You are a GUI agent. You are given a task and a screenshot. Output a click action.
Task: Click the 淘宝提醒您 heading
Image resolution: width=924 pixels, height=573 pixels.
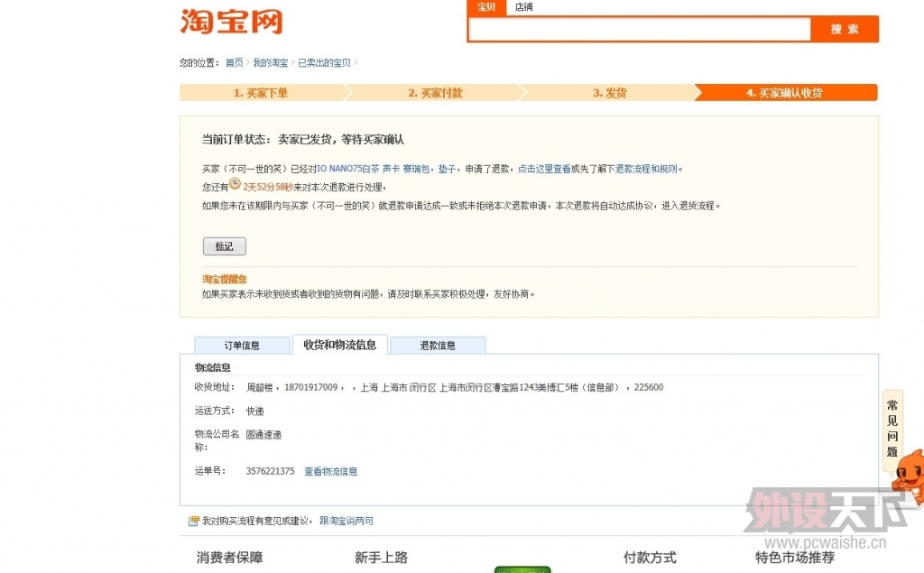click(225, 279)
